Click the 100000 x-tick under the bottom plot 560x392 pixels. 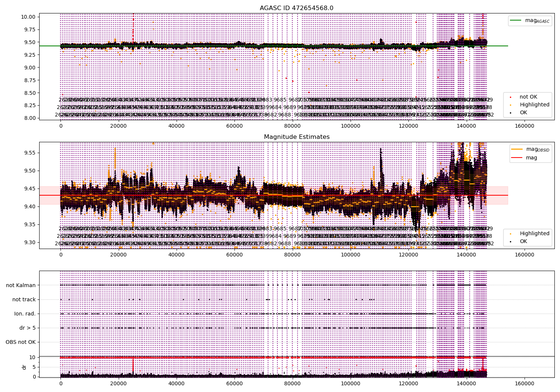351,383
